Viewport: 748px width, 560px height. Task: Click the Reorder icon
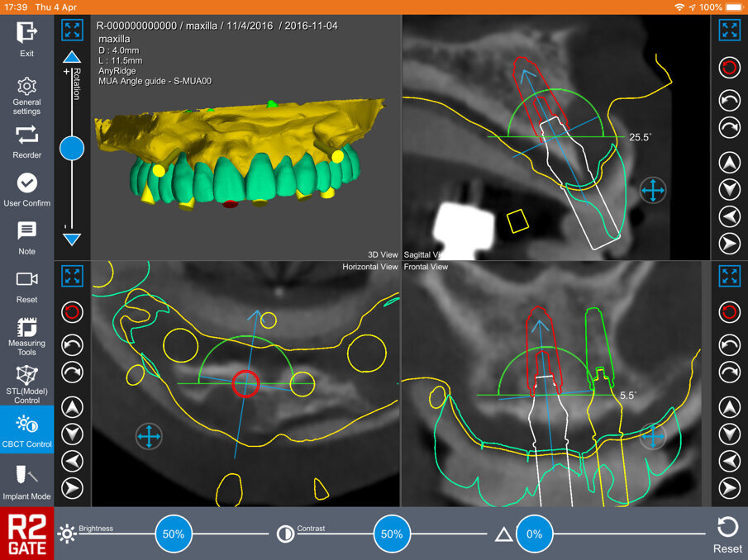tap(27, 135)
